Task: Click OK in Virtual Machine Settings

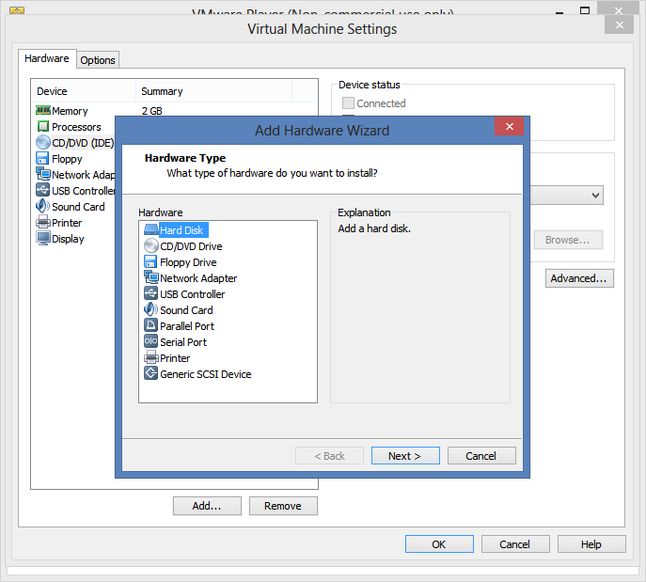Action: [439, 544]
